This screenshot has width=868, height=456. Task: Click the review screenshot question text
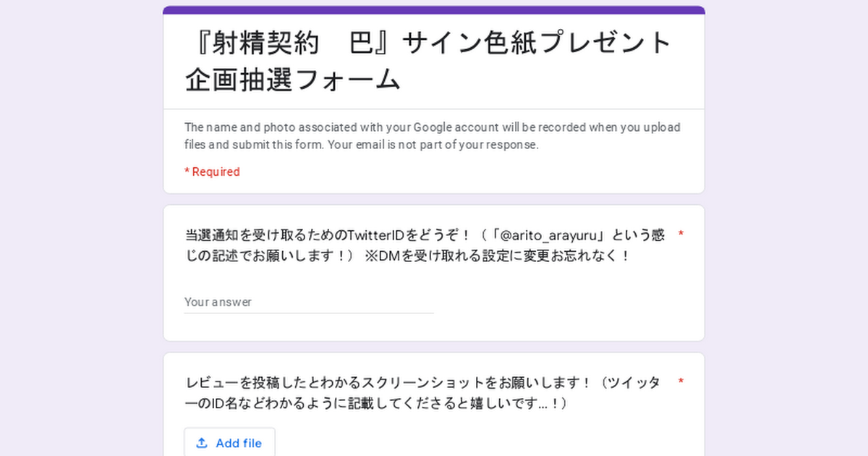click(423, 392)
